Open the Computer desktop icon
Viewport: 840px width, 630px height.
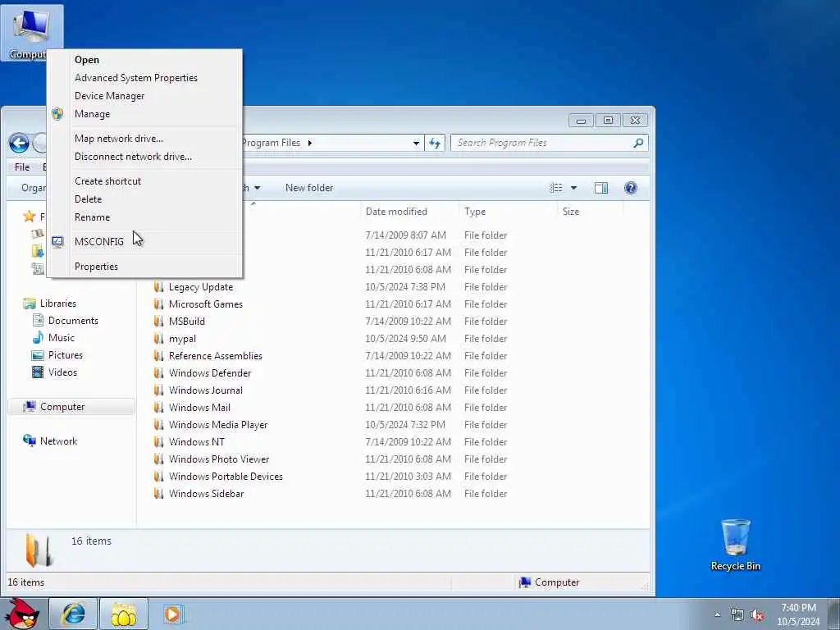[x=31, y=32]
